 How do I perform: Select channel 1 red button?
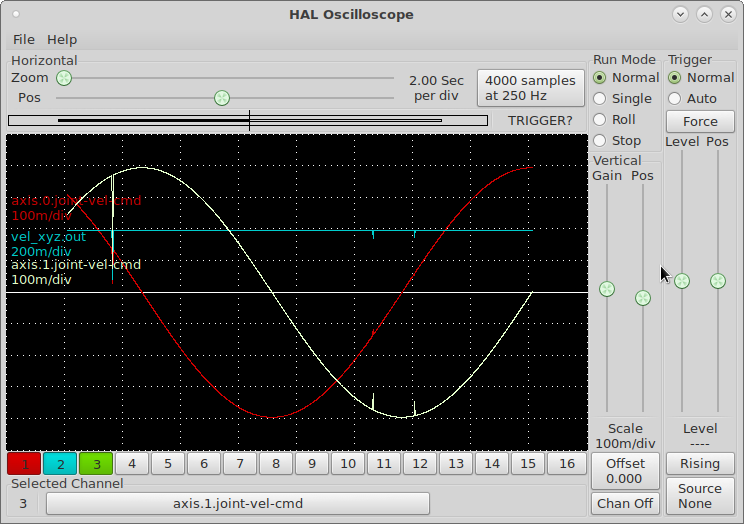click(x=25, y=464)
